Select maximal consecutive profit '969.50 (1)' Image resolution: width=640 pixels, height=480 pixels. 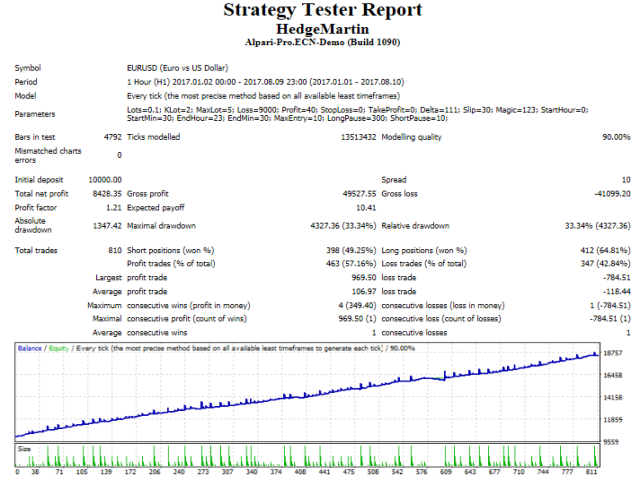tap(357, 318)
